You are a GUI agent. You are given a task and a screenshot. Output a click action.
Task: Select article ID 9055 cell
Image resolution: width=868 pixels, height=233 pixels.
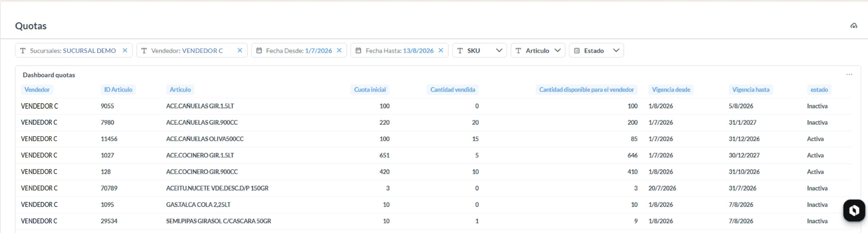point(107,106)
